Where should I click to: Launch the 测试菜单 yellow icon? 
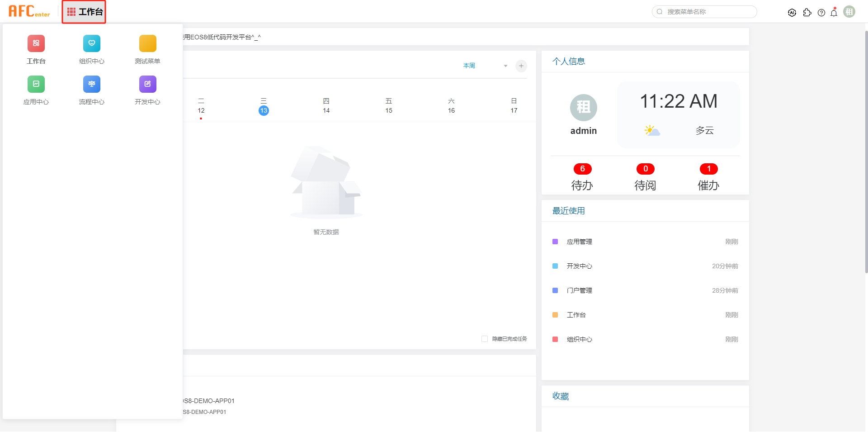(x=147, y=44)
